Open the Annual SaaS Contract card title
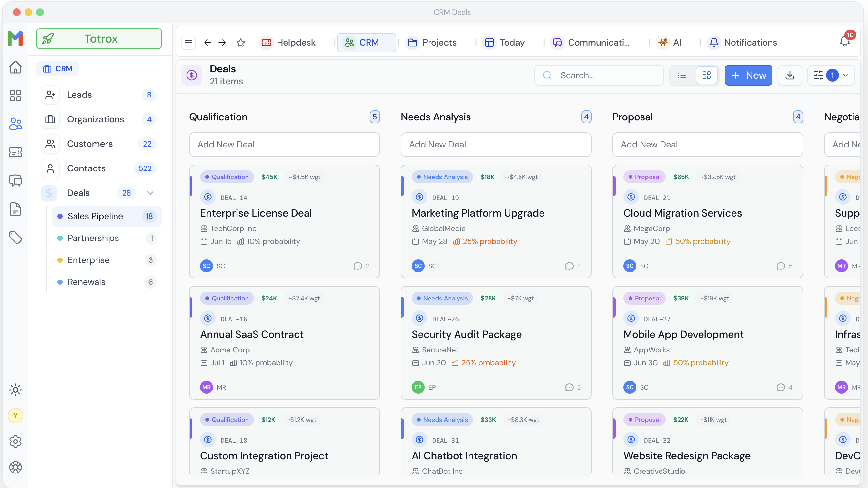Image resolution: width=868 pixels, height=488 pixels. pos(252,335)
